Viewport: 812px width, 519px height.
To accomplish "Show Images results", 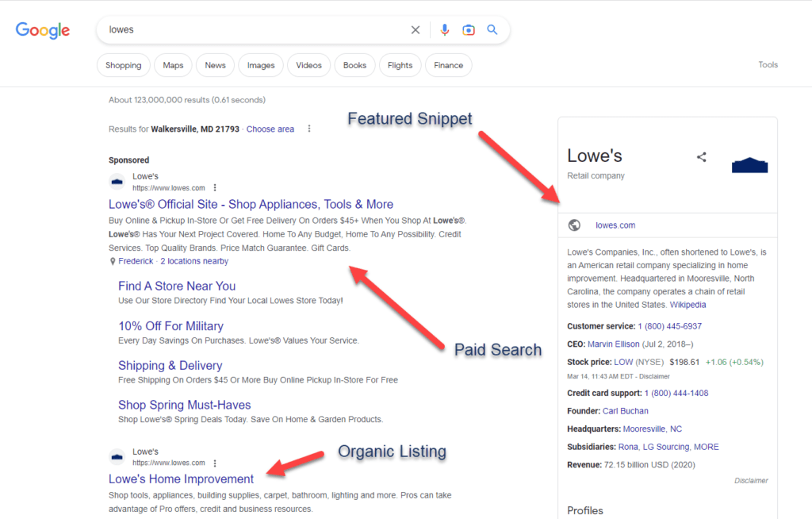I will click(260, 65).
